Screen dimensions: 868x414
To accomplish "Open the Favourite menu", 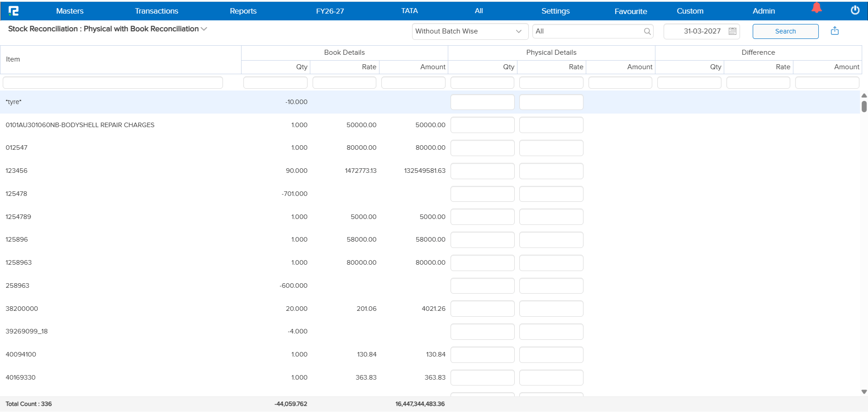I will 631,11.
